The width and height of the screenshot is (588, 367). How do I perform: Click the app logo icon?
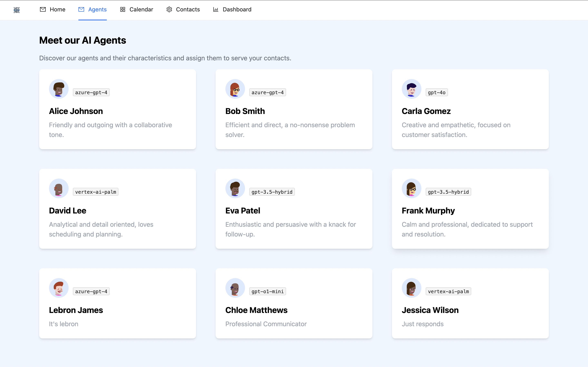[x=17, y=10]
